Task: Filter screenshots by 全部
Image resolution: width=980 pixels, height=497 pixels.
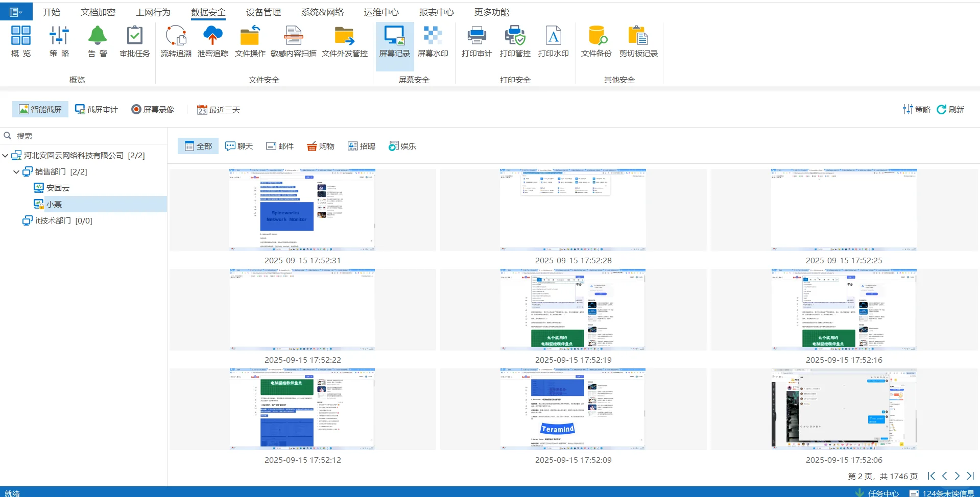Action: 198,146
